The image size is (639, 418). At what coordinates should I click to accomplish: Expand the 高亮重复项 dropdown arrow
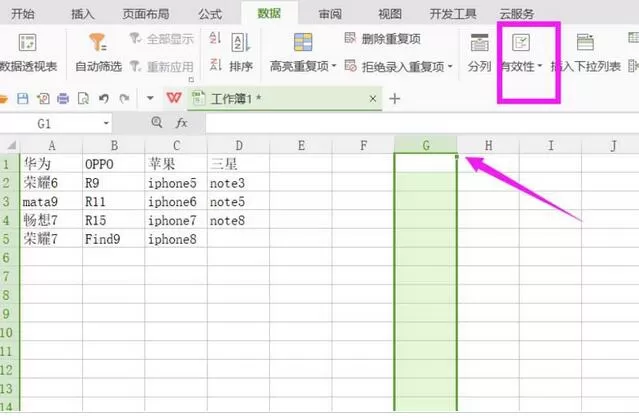(334, 66)
